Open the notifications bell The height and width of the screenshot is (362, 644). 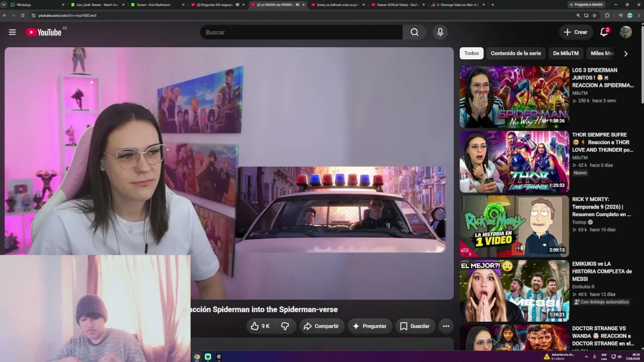coord(604,32)
